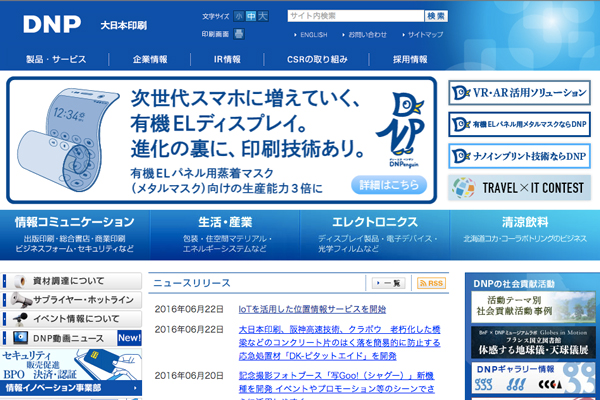Open the 情報イノベーション事業部 security banner

71,372
